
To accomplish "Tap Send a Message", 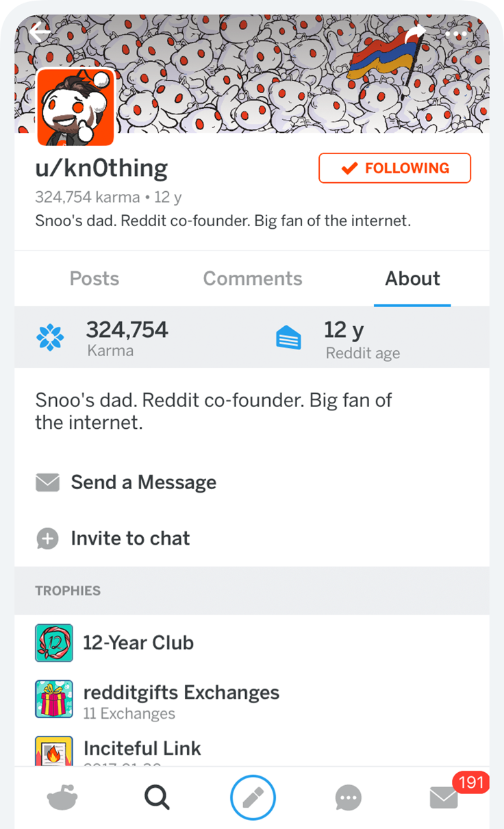I will coord(143,482).
